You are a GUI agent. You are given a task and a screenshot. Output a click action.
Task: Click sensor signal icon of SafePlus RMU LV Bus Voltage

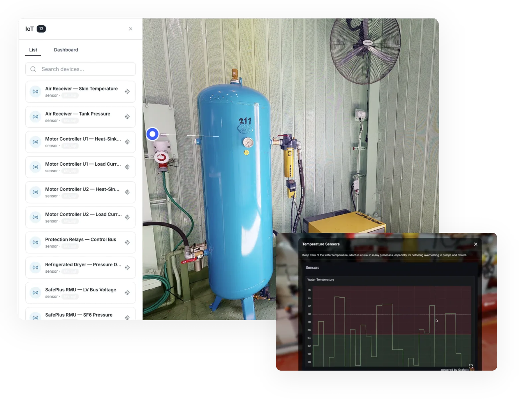click(x=36, y=293)
